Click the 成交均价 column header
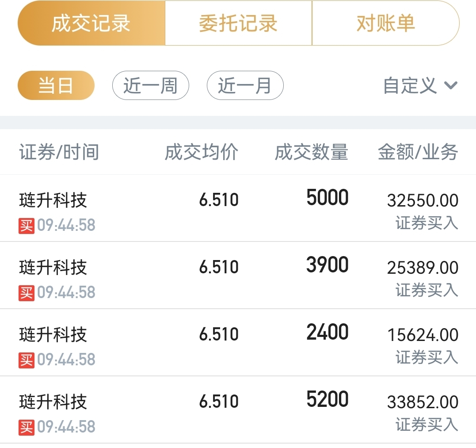This screenshot has height=448, width=476. point(202,153)
